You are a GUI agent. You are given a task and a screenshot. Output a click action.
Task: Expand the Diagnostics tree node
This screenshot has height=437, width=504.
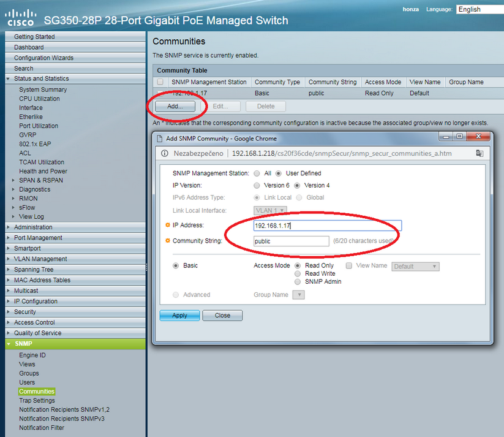tap(13, 189)
